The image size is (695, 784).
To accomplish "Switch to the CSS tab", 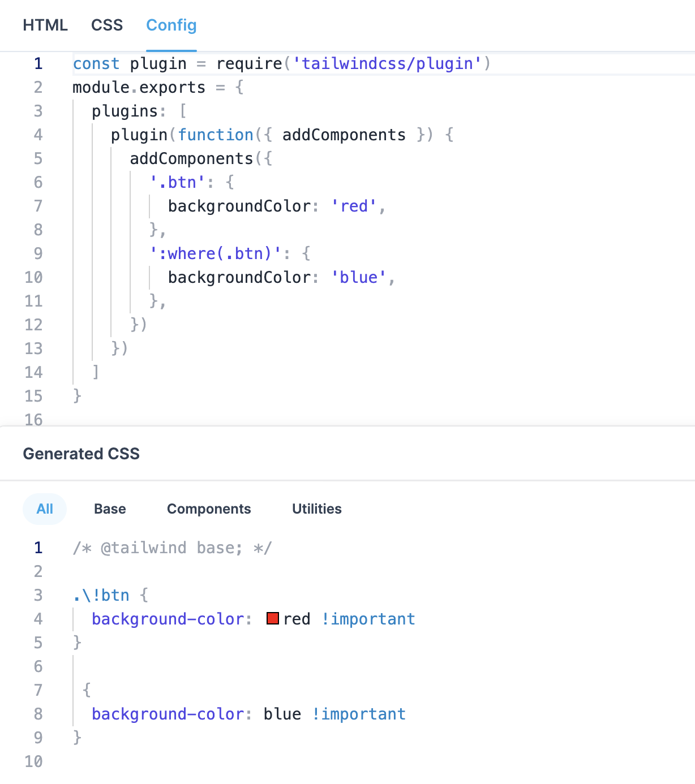I will pyautogui.click(x=107, y=25).
